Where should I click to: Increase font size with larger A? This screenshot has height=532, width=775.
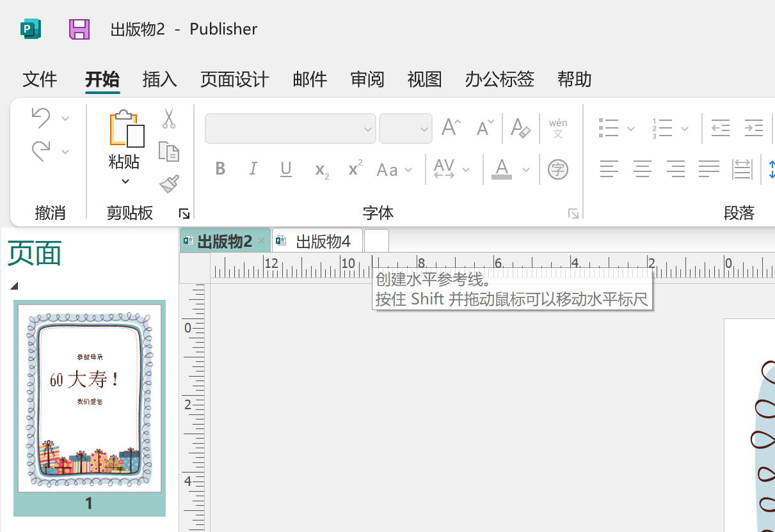(451, 127)
